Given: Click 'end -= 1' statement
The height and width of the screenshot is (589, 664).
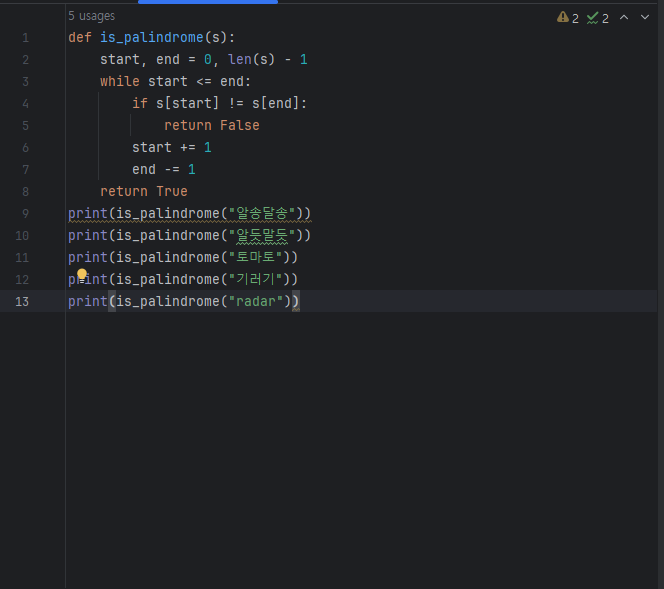Looking at the screenshot, I should point(163,169).
